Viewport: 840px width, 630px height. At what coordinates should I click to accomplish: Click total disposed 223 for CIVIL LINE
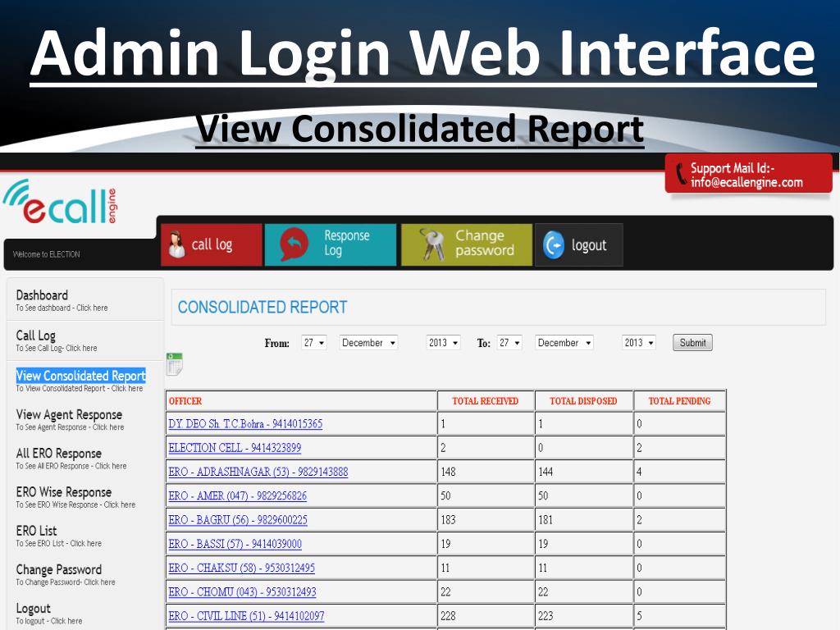[x=546, y=616]
